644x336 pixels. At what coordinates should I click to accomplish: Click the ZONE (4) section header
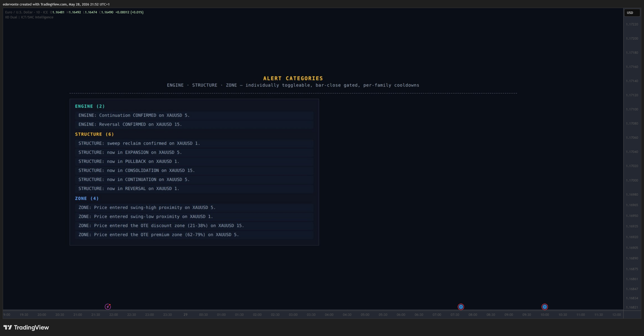[87, 199]
